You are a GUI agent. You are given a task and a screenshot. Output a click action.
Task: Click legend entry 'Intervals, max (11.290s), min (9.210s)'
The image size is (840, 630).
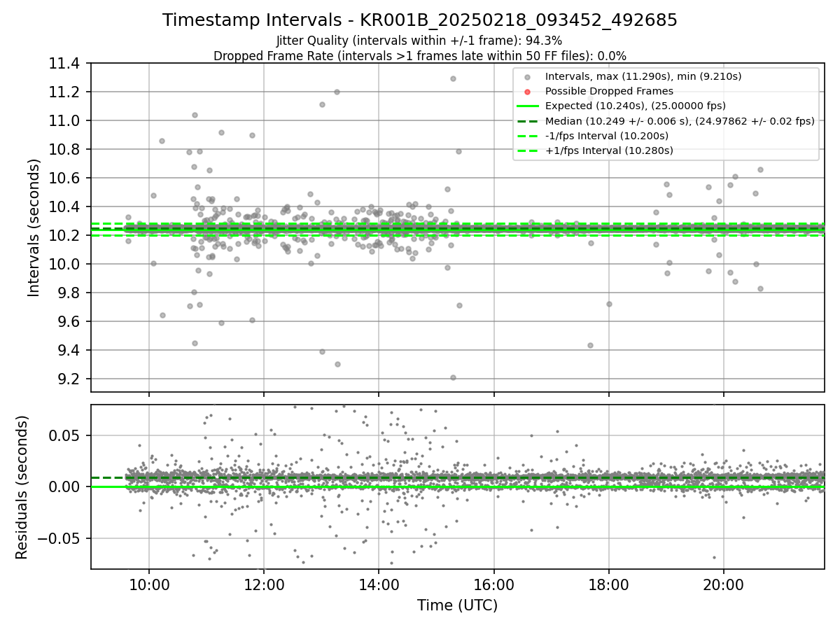[643, 76]
